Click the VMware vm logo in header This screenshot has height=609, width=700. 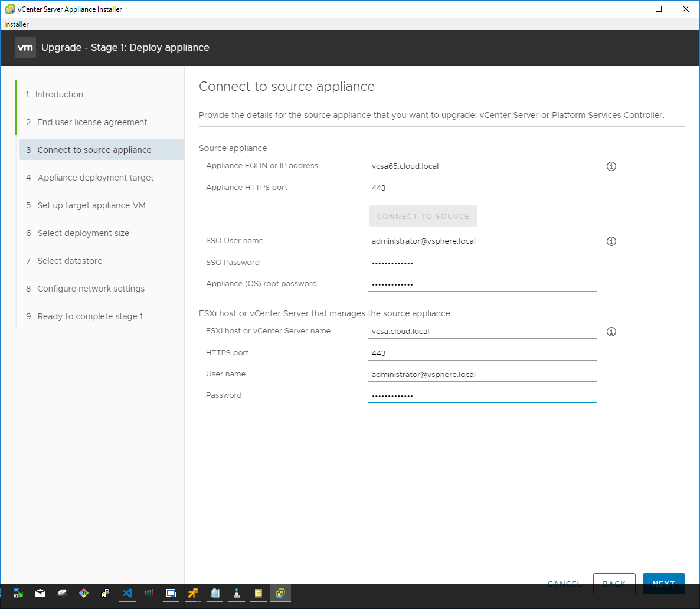click(x=25, y=48)
